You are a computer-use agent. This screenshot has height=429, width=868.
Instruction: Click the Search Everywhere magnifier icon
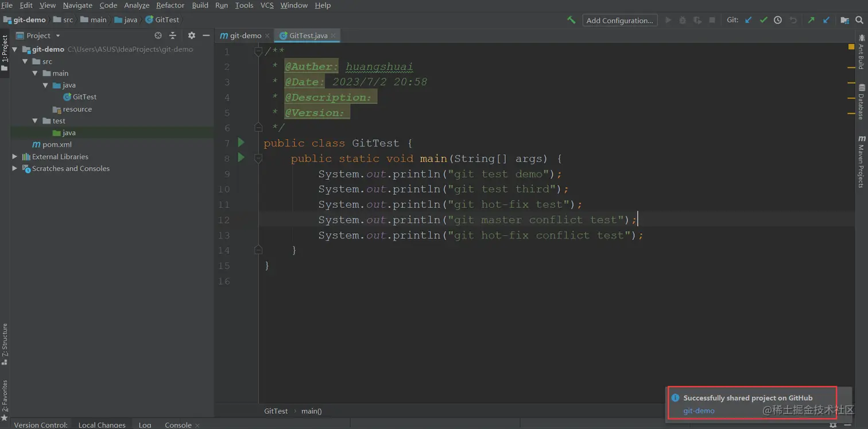[859, 20]
